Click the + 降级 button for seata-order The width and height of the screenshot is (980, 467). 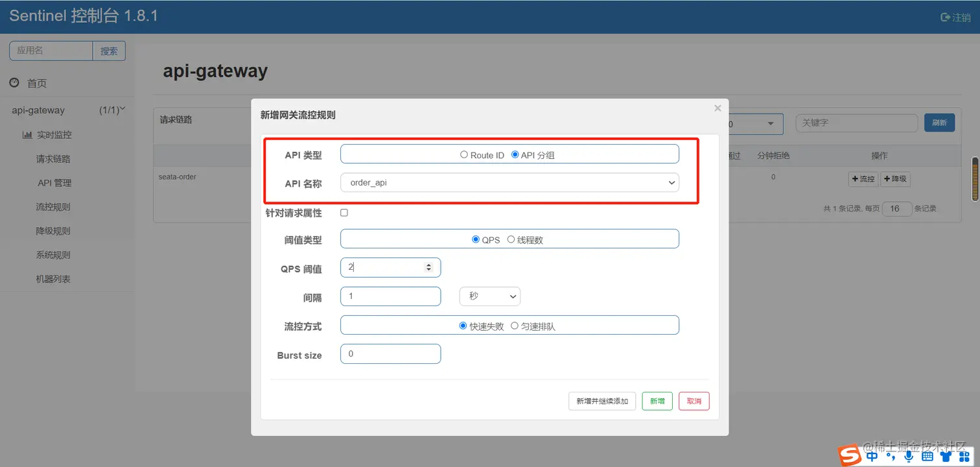click(x=895, y=179)
